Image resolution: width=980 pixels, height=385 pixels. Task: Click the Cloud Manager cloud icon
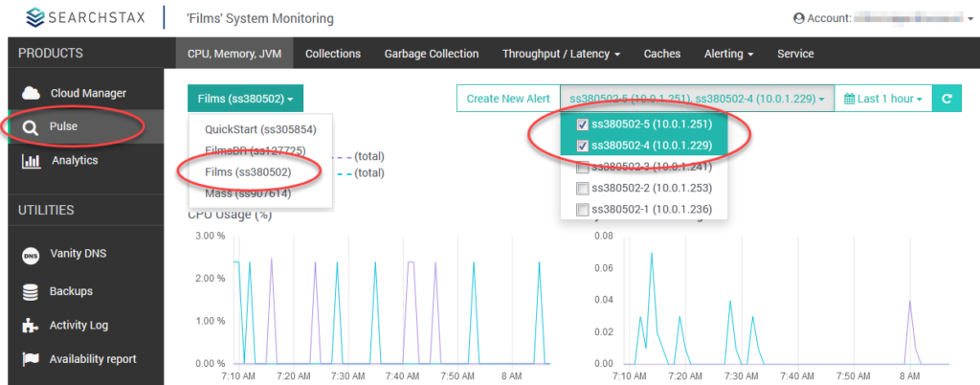pos(31,93)
